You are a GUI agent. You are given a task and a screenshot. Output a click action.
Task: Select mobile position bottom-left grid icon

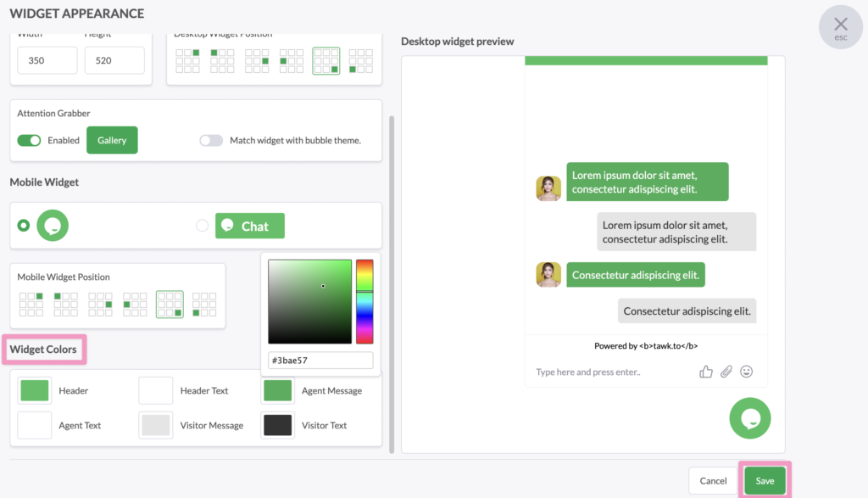pos(203,305)
